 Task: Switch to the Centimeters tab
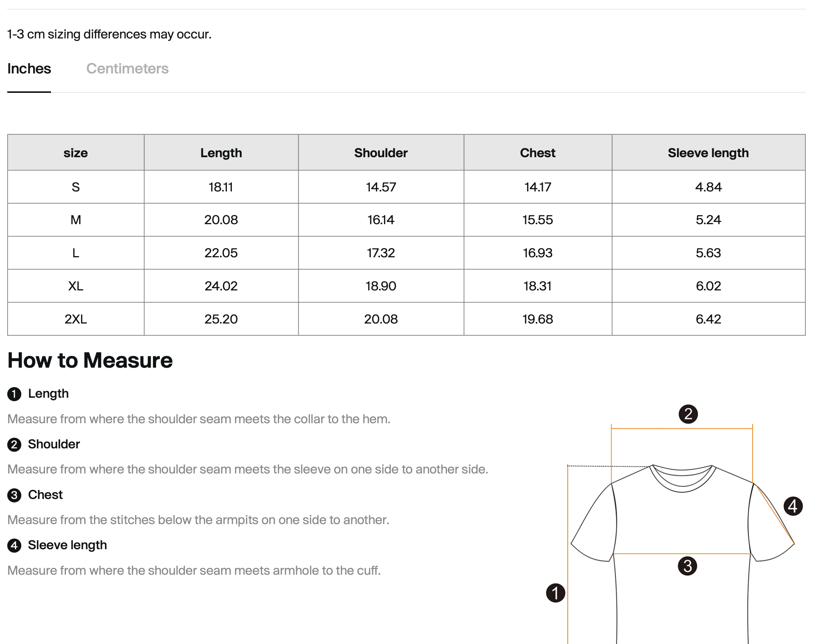[127, 69]
